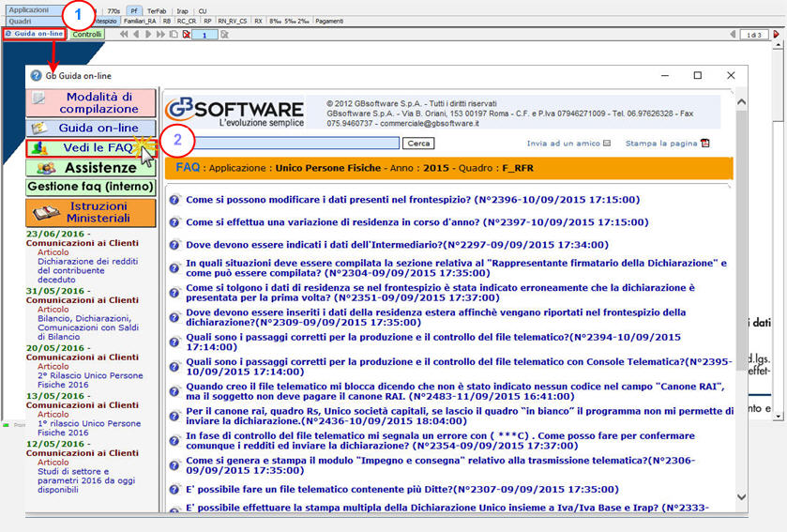The image size is (787, 532).
Task: Click the record number field showing 1
Action: pyautogui.click(x=204, y=35)
